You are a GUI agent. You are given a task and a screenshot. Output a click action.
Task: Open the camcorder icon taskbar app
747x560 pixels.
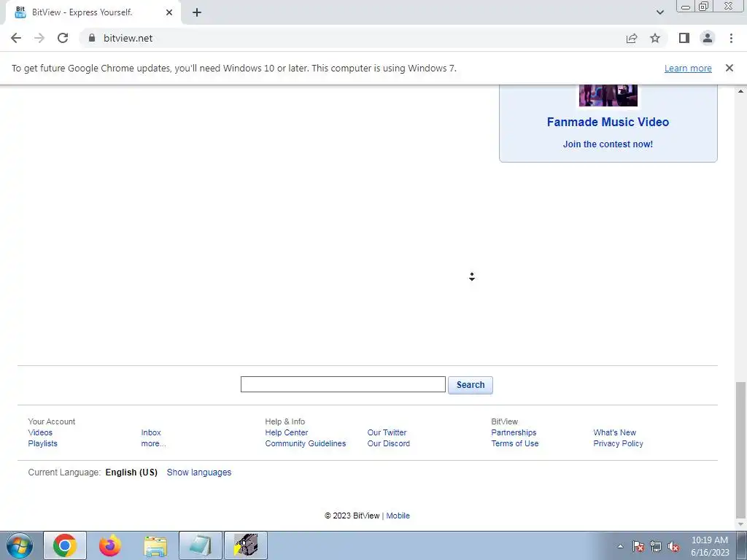click(x=246, y=545)
